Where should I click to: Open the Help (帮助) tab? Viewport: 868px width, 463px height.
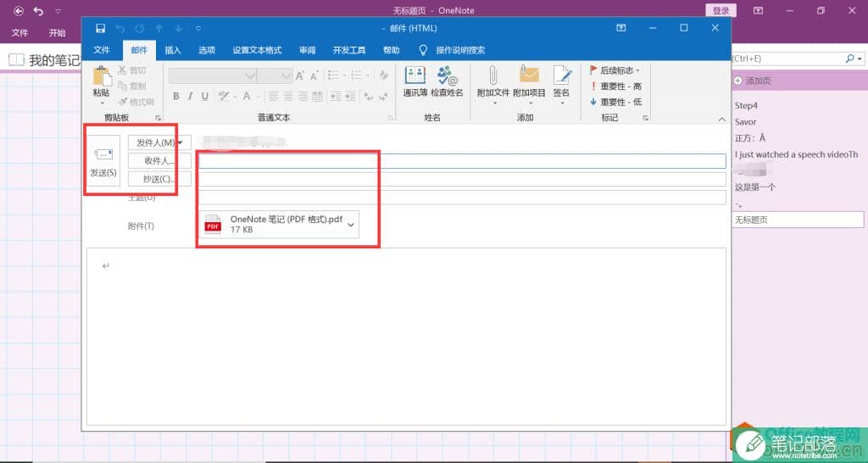coord(392,50)
